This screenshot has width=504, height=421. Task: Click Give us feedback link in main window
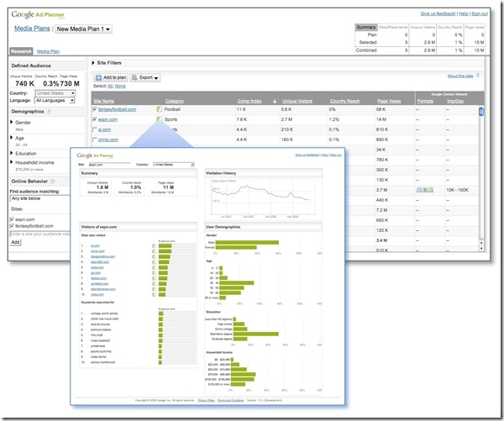pyautogui.click(x=438, y=13)
